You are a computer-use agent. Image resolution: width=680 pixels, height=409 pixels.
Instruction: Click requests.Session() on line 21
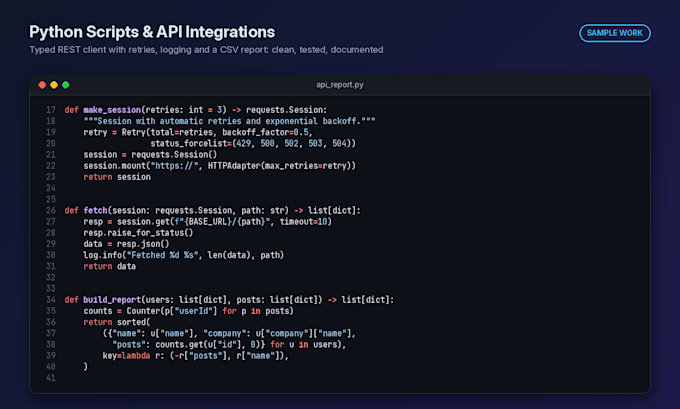(x=174, y=154)
